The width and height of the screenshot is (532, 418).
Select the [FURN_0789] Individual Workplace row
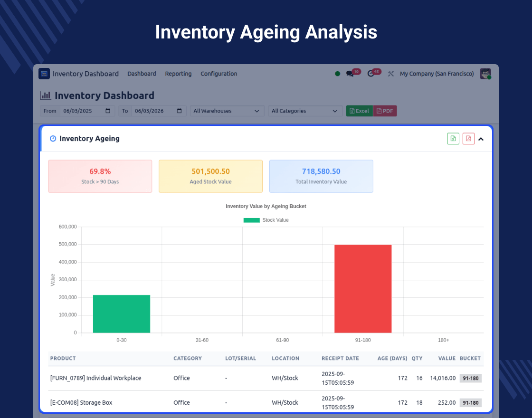click(266, 378)
